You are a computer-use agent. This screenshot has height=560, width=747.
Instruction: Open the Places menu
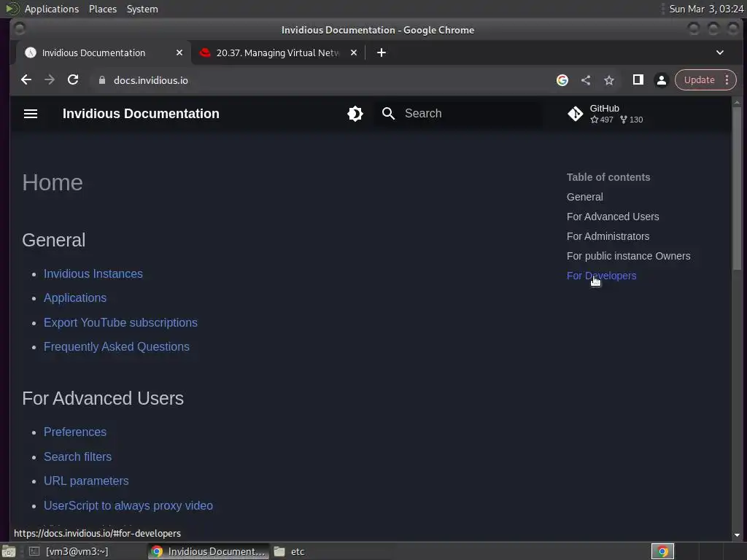102,9
